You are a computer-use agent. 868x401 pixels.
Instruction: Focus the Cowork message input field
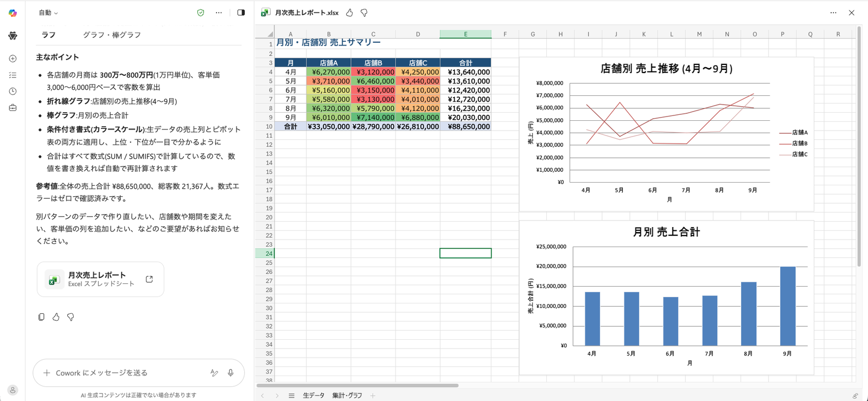tap(130, 373)
